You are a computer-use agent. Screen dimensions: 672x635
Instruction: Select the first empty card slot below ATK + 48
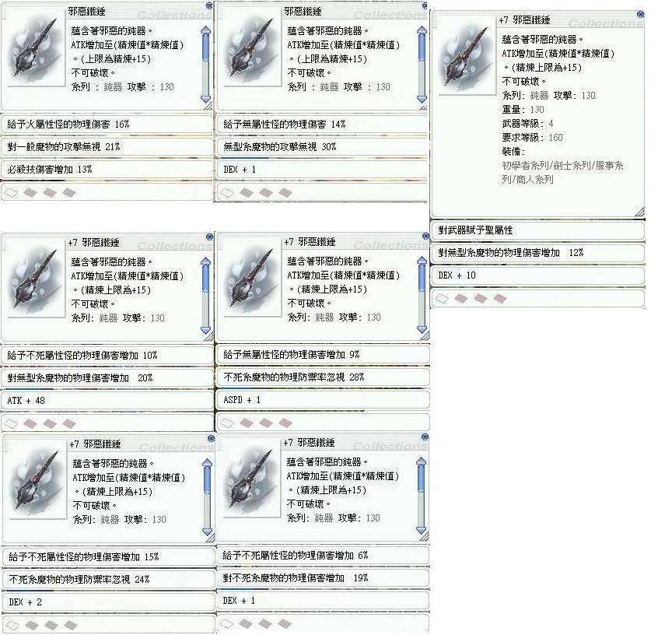click(x=11, y=423)
